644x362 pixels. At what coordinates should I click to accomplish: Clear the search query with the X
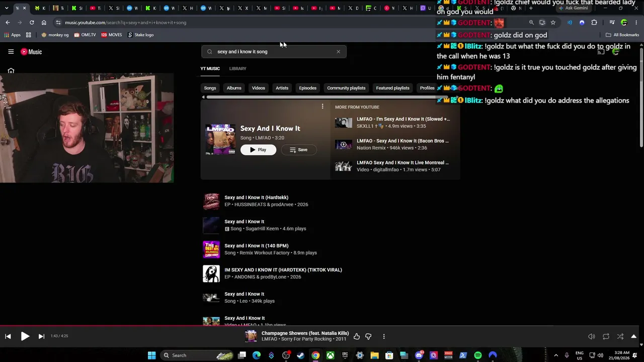pos(338,52)
